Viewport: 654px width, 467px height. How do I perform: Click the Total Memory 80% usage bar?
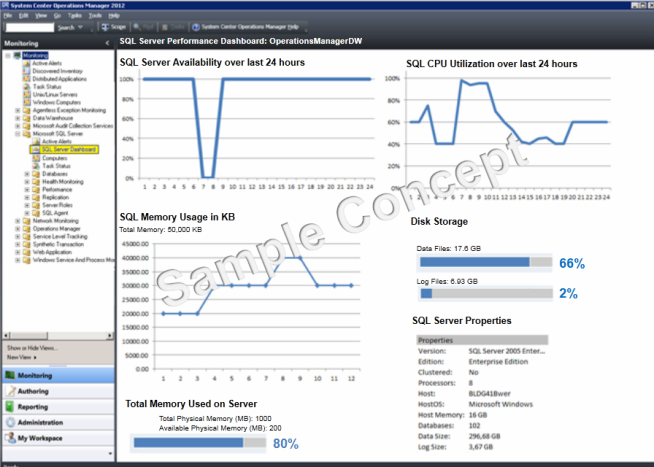click(199, 443)
